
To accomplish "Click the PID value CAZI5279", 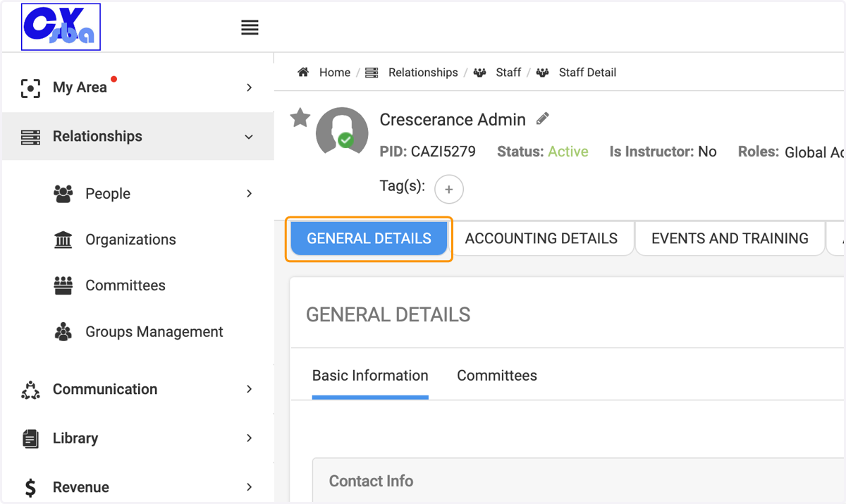I will click(443, 152).
